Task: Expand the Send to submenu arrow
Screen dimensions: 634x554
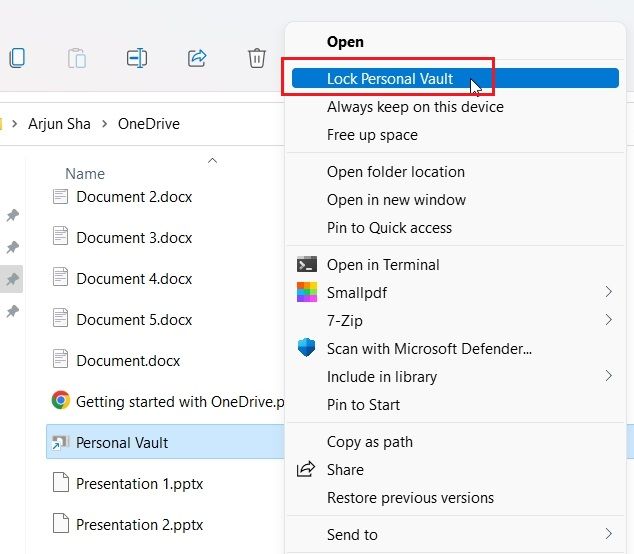Action: coord(609,534)
